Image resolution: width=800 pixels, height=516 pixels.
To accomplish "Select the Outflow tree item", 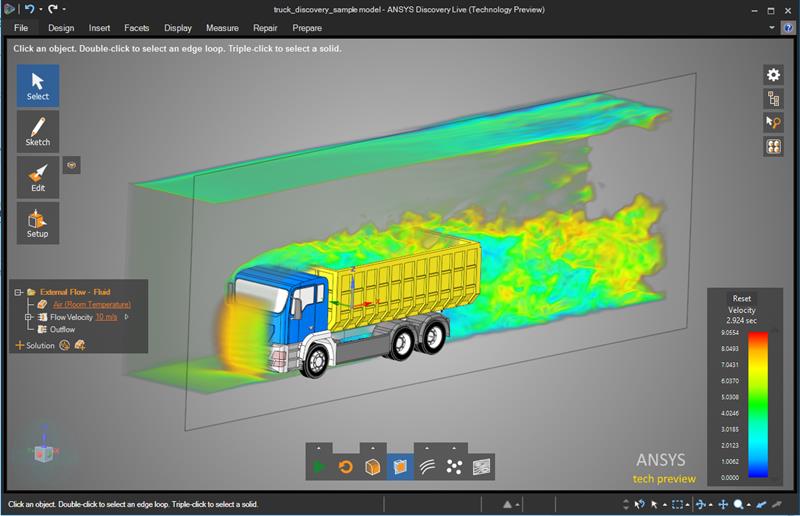I will click(x=62, y=329).
